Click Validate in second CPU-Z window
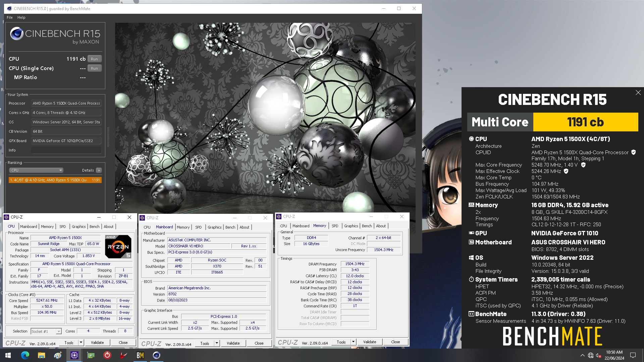The height and width of the screenshot is (362, 644). (x=233, y=343)
